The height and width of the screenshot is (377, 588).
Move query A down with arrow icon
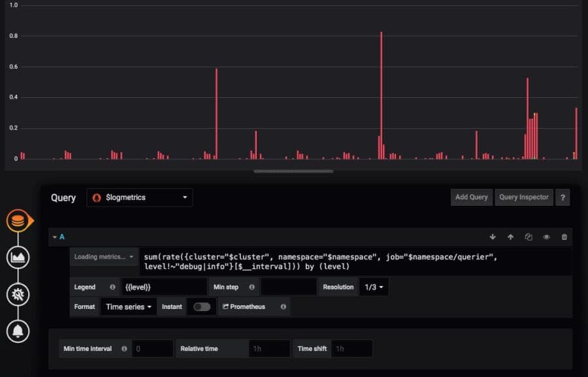point(493,237)
